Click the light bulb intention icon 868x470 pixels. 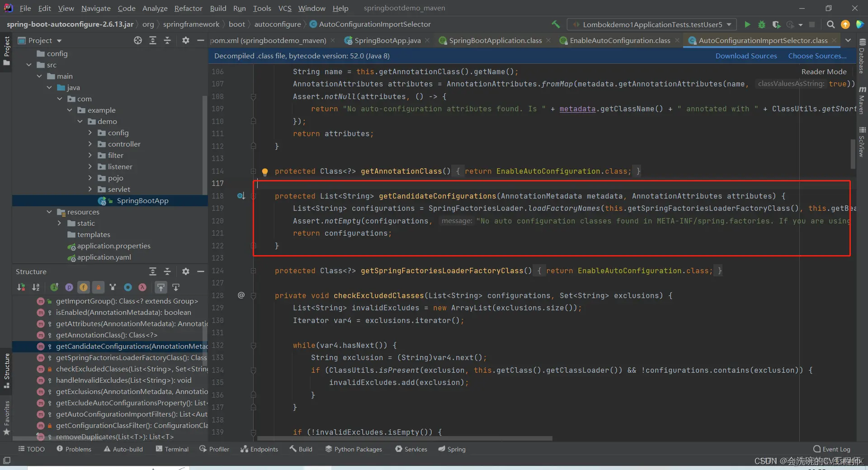(265, 171)
